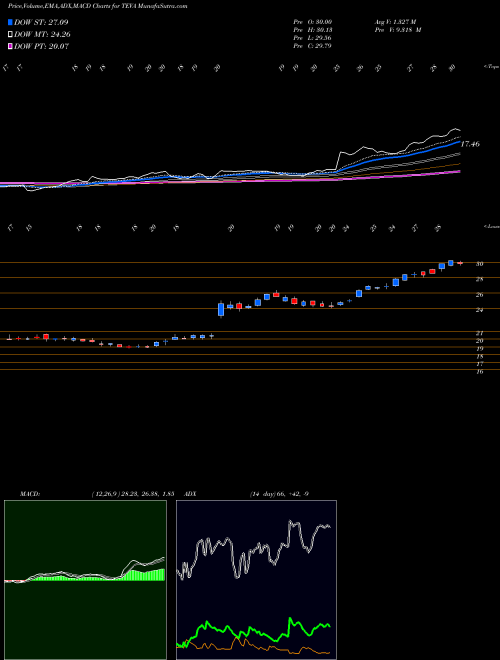The image size is (500, 660).
Task: Click the 'Pre O: 30.00' value
Action: (313, 22)
